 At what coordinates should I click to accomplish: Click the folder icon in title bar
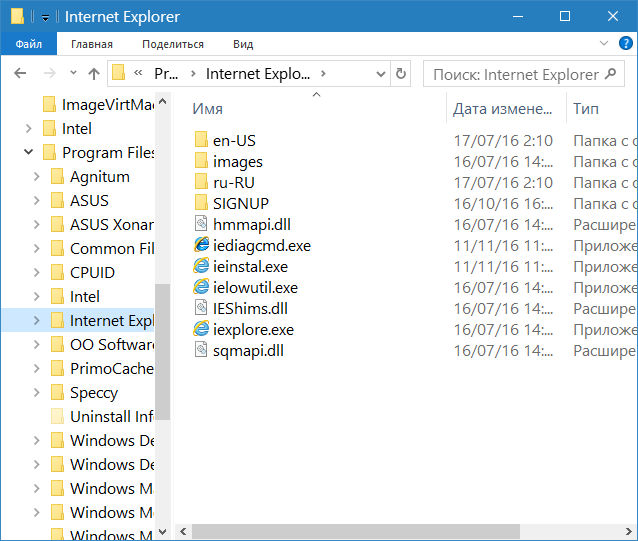pos(17,17)
